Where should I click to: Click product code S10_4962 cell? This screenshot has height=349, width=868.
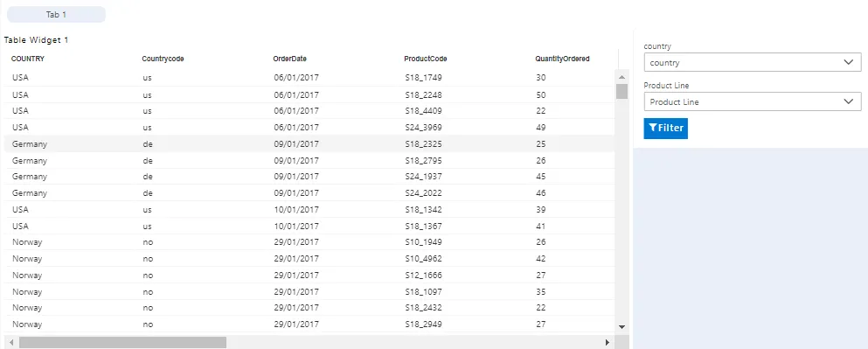pyautogui.click(x=423, y=259)
